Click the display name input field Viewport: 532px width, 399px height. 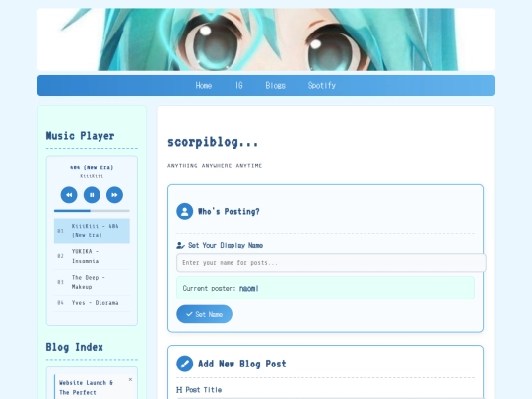point(331,263)
